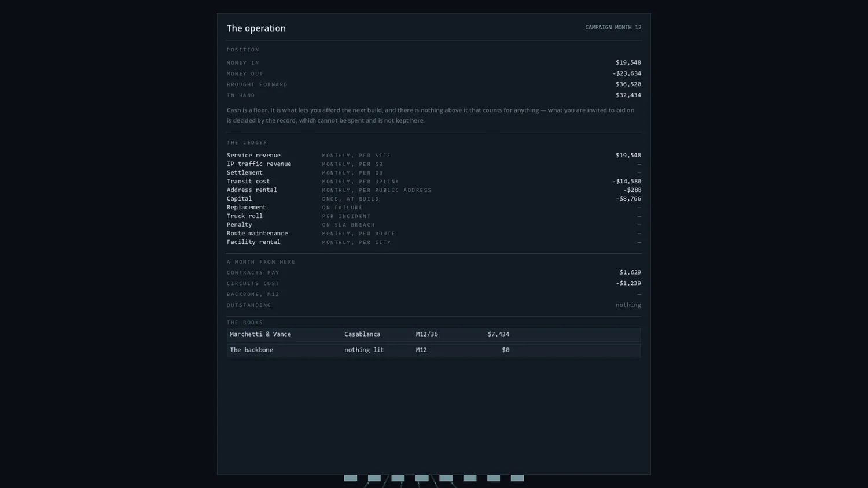
Task: Select the IP traffic revenue ledger row
Action: [433, 164]
